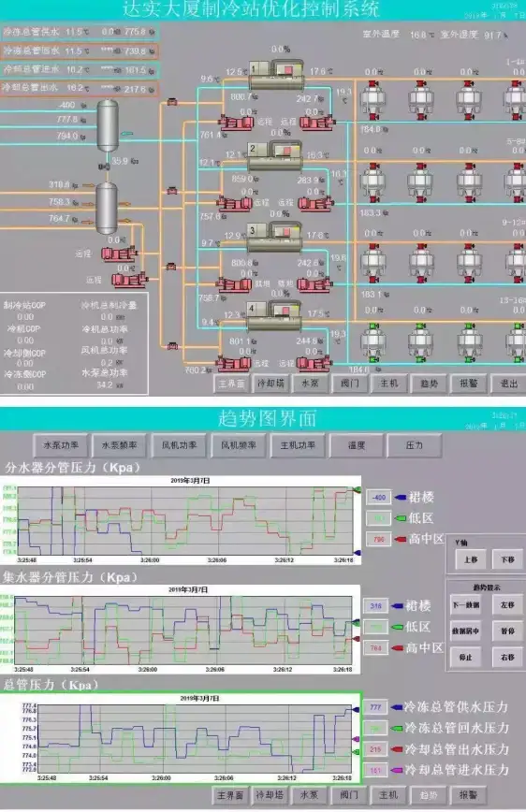Click the 冷却总管出水 readout row

(80, 89)
